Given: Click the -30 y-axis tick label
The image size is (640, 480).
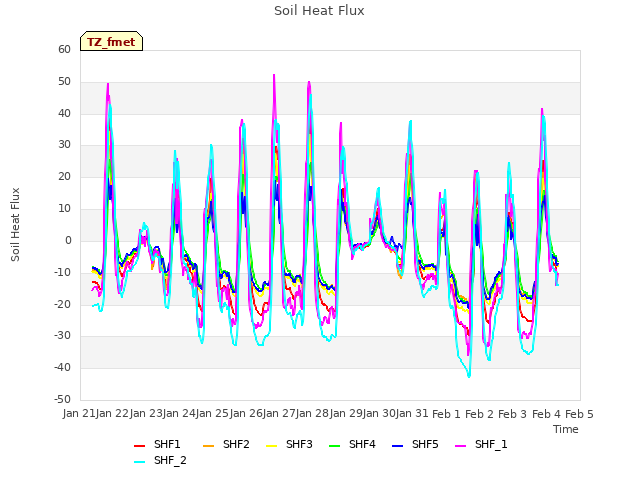Looking at the screenshot, I should (63, 336).
